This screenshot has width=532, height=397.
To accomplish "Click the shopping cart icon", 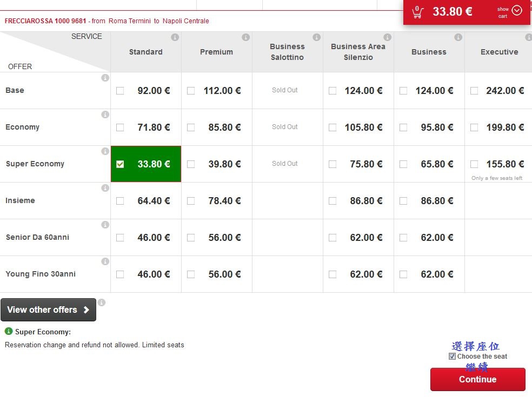I will click(x=418, y=12).
